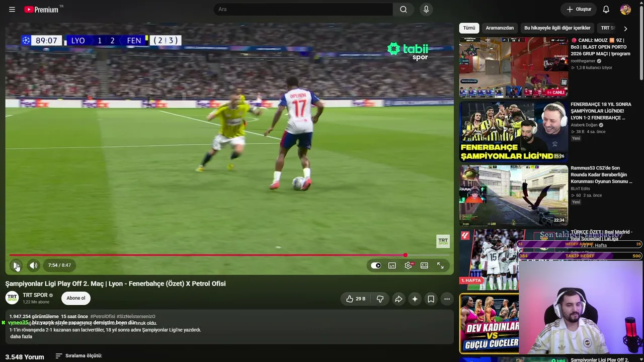Open the rootthegamer channel link
The width and height of the screenshot is (644, 362).
[x=583, y=61]
